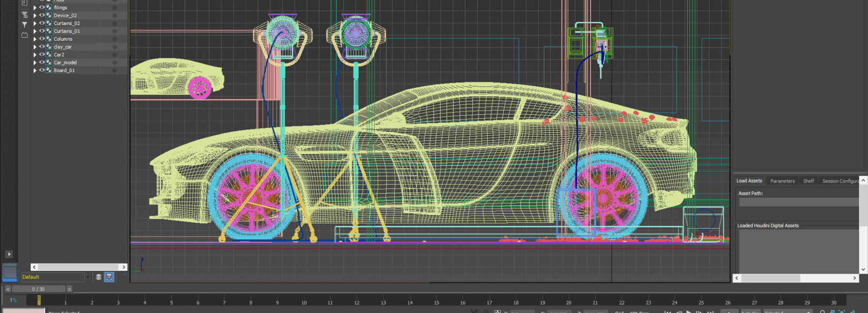Click the play arrow button on left strip

[x=9, y=254]
